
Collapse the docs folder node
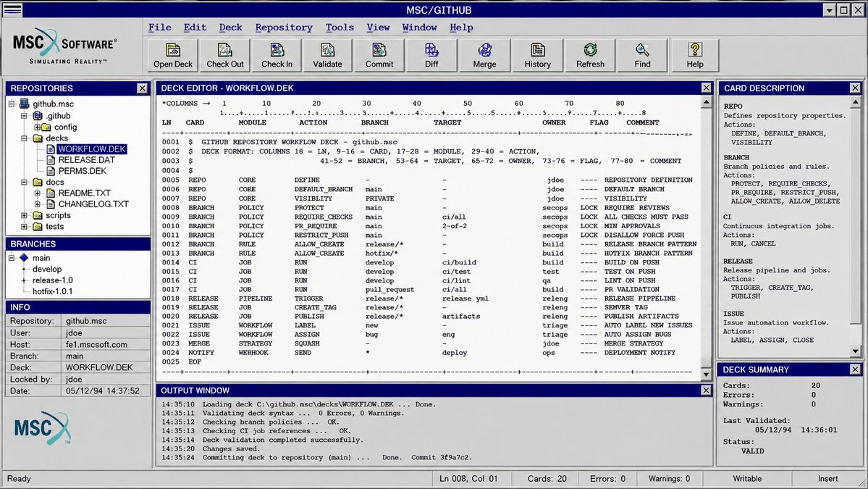click(x=25, y=182)
